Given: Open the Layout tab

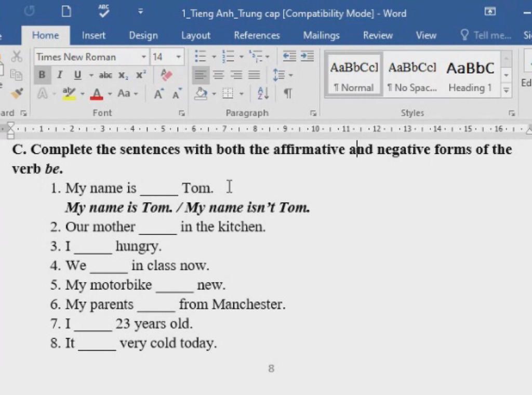Looking at the screenshot, I should (x=195, y=35).
